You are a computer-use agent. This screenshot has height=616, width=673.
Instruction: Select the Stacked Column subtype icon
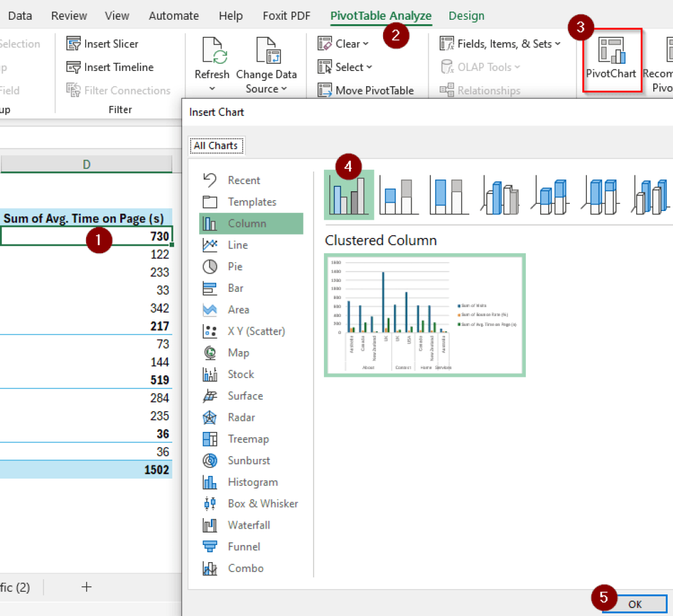click(398, 194)
